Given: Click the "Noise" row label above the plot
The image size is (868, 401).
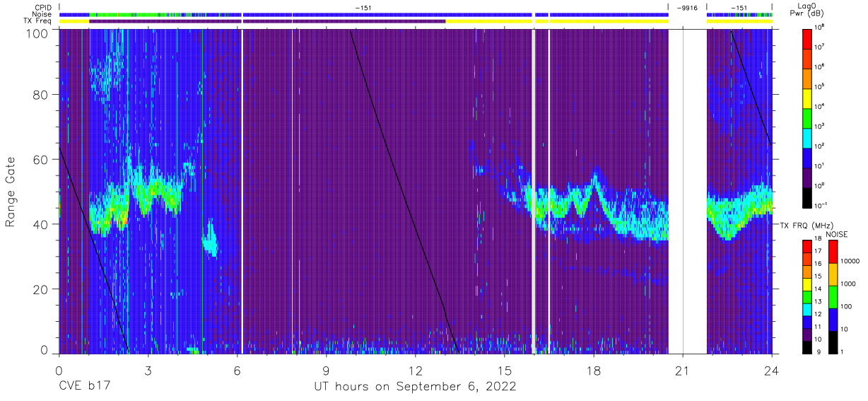Looking at the screenshot, I should [x=43, y=14].
